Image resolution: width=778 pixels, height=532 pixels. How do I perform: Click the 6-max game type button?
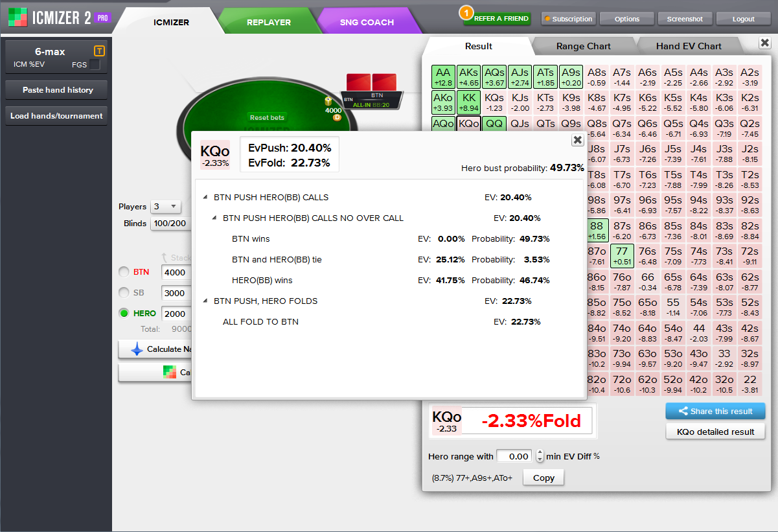click(x=56, y=56)
